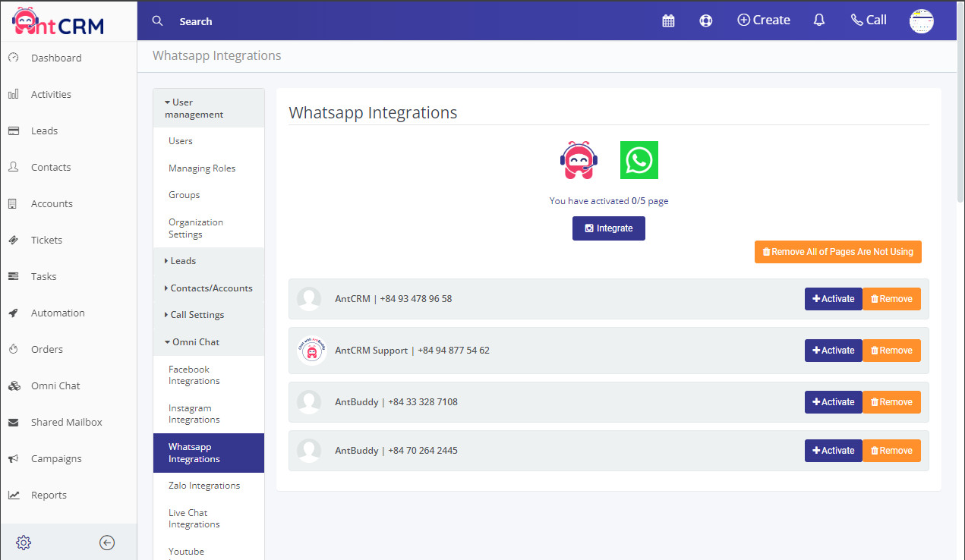Image resolution: width=965 pixels, height=560 pixels.
Task: Click the Leads card icon
Action: [14, 131]
